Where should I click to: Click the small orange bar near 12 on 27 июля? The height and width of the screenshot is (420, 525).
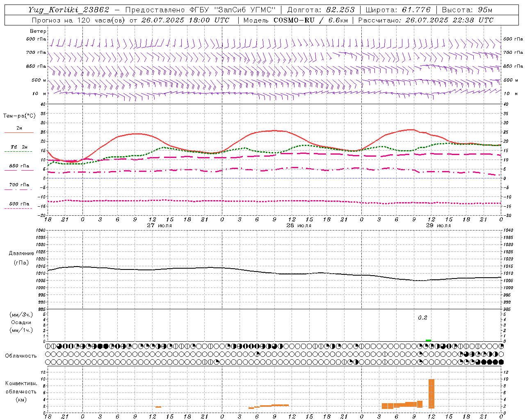click(x=158, y=407)
